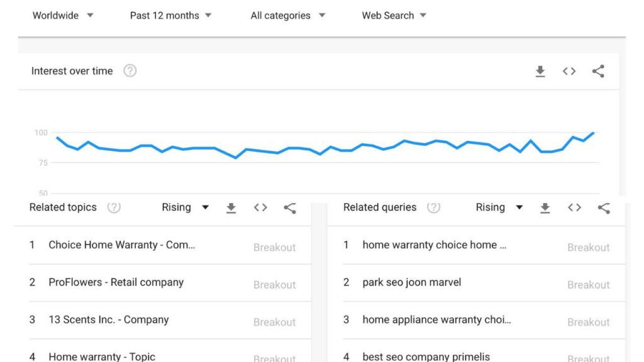Image resolution: width=644 pixels, height=362 pixels.
Task: Change Related topics Rising sort option
Action: (186, 207)
